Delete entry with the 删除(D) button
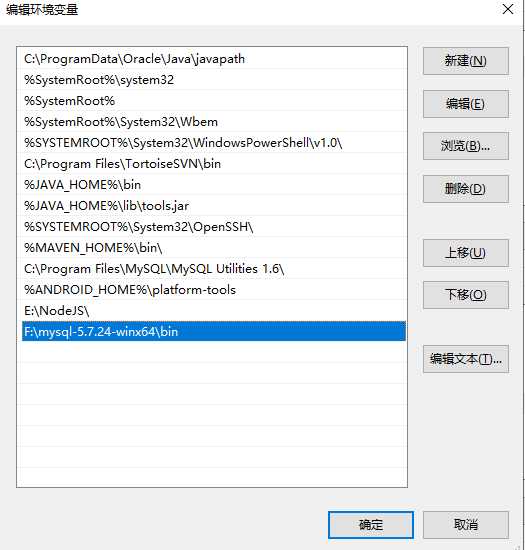The width and height of the screenshot is (525, 550). tap(465, 189)
